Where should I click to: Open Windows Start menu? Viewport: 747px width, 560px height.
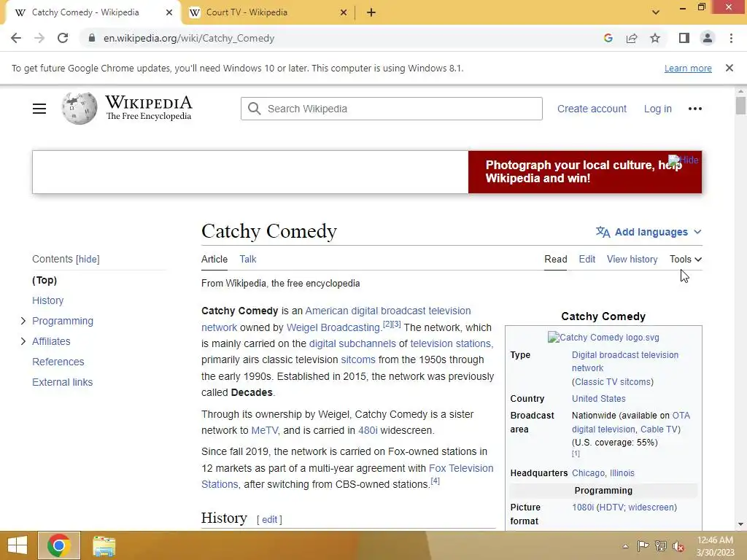pyautogui.click(x=18, y=545)
